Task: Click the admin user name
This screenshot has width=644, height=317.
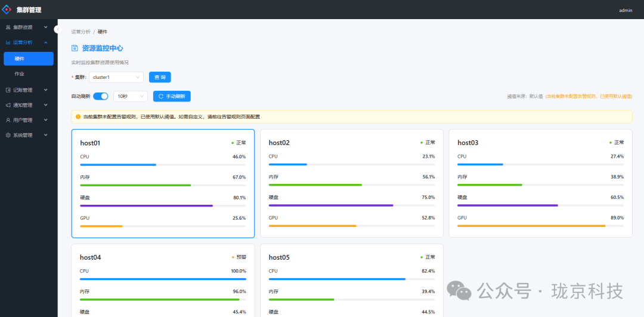Action: click(626, 10)
